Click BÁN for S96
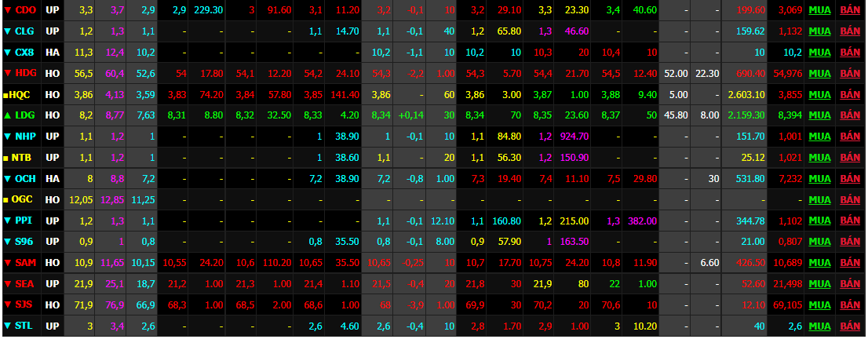Viewport: 868px width, 361px height. [850, 242]
